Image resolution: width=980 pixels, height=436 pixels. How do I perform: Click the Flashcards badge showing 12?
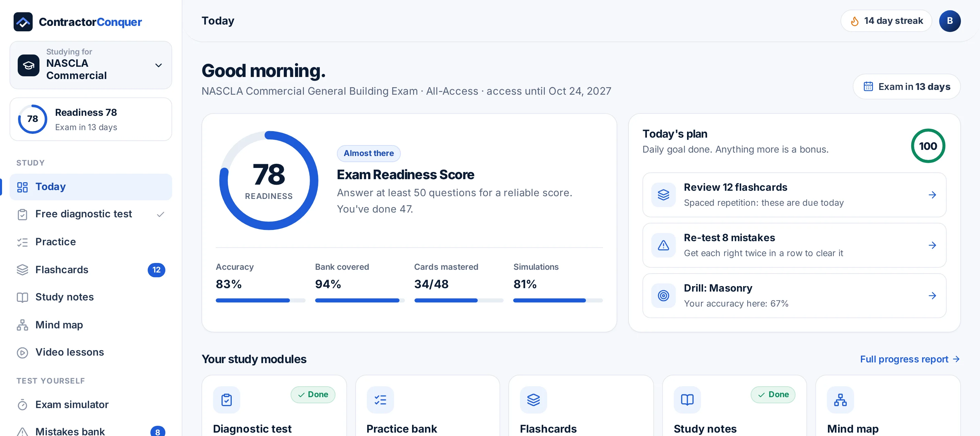157,269
